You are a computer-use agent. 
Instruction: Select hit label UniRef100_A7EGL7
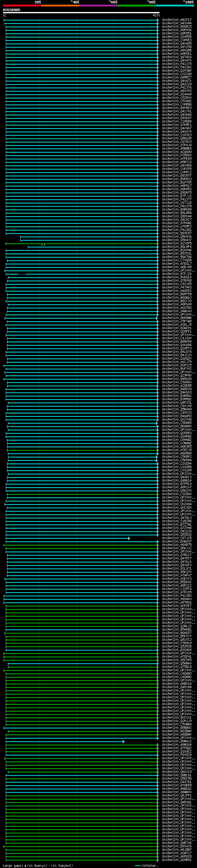click(176, 264)
